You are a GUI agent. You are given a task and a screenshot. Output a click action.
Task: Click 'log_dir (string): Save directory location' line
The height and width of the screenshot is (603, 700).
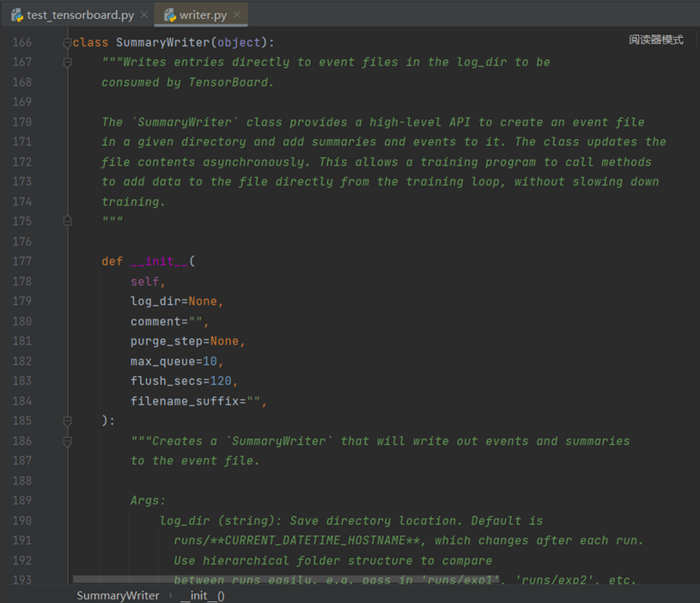coord(351,521)
